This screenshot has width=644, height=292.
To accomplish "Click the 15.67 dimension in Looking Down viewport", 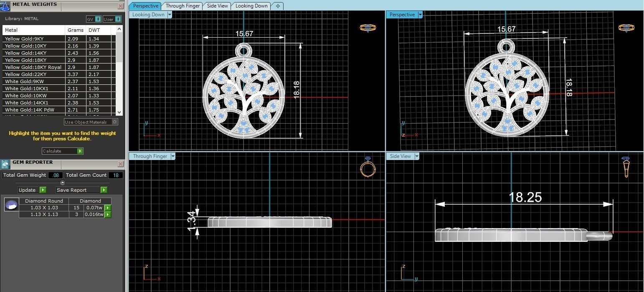I will tap(244, 34).
